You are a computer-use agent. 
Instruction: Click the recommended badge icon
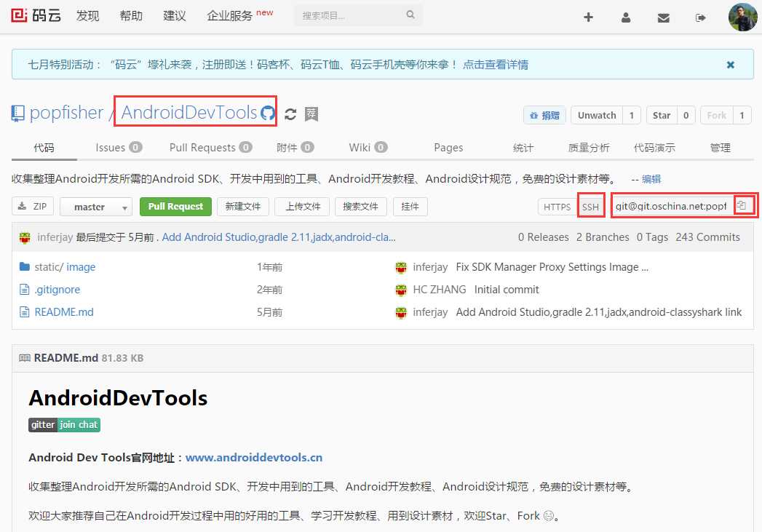[311, 114]
